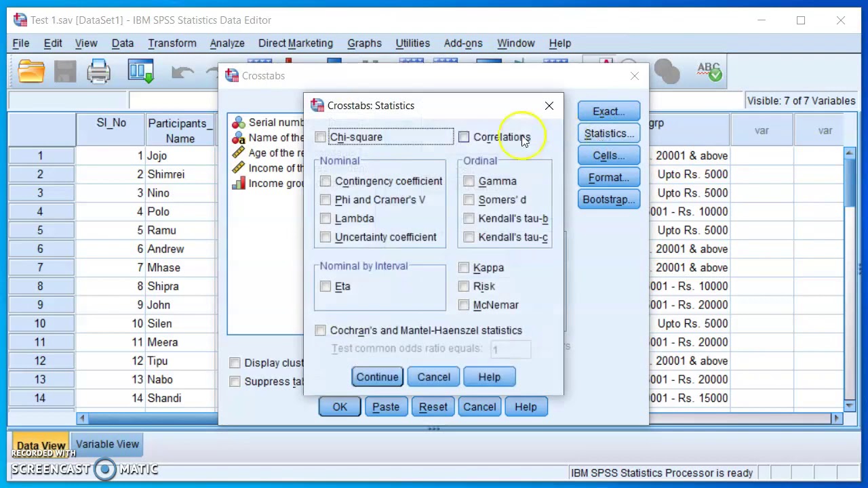Click the Print toolbar icon
The height and width of the screenshot is (488, 868).
click(x=98, y=71)
